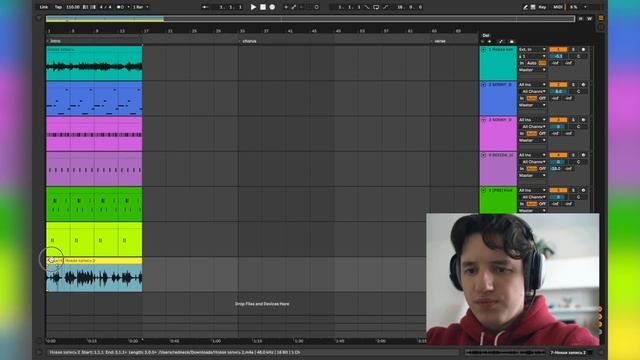Click track 2 volume value field
The width and height of the screenshot is (640, 360).
point(558,91)
